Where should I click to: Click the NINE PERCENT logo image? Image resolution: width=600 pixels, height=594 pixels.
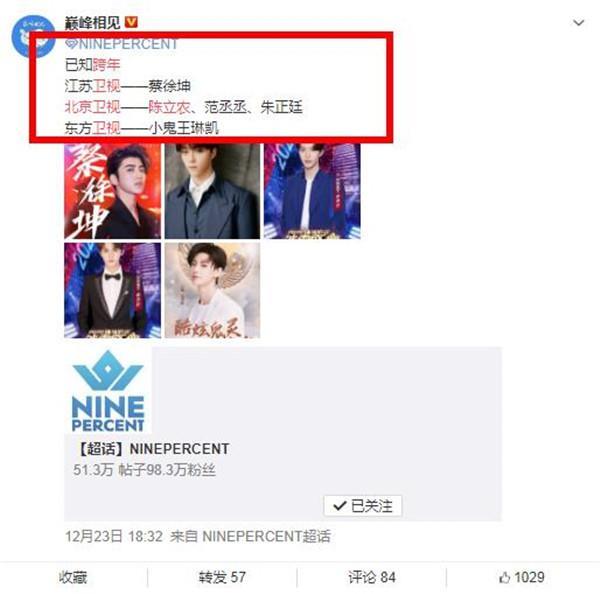tap(108, 391)
